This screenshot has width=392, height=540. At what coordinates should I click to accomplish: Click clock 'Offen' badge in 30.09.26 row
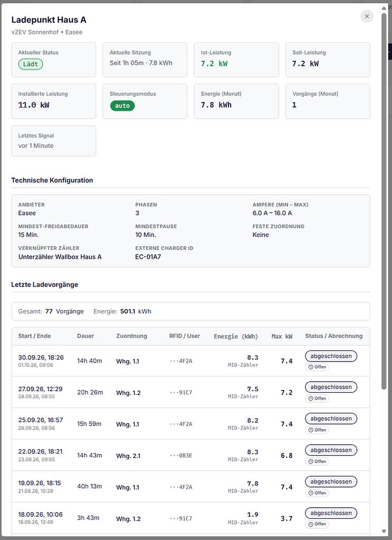coord(317,367)
